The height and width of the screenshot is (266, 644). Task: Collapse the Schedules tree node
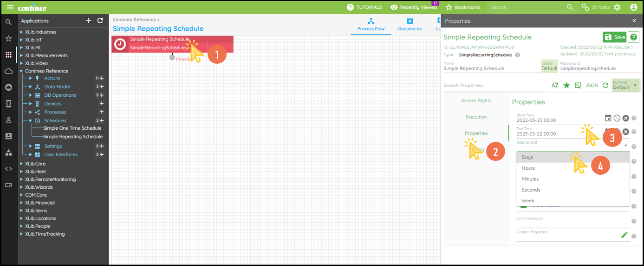[31, 121]
